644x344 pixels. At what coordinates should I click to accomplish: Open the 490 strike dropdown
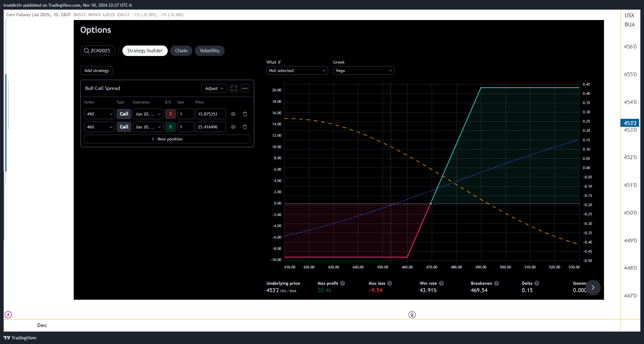[x=100, y=114]
